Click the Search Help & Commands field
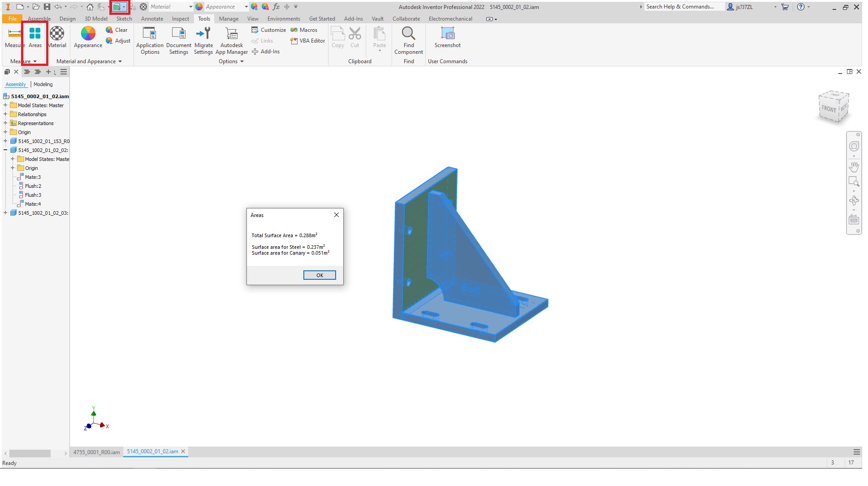 [x=683, y=7]
